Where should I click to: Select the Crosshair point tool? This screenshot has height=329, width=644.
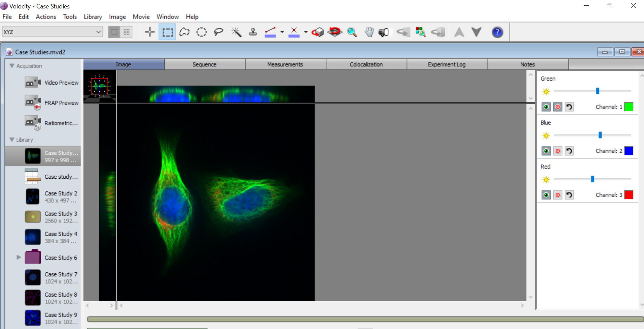coord(150,32)
